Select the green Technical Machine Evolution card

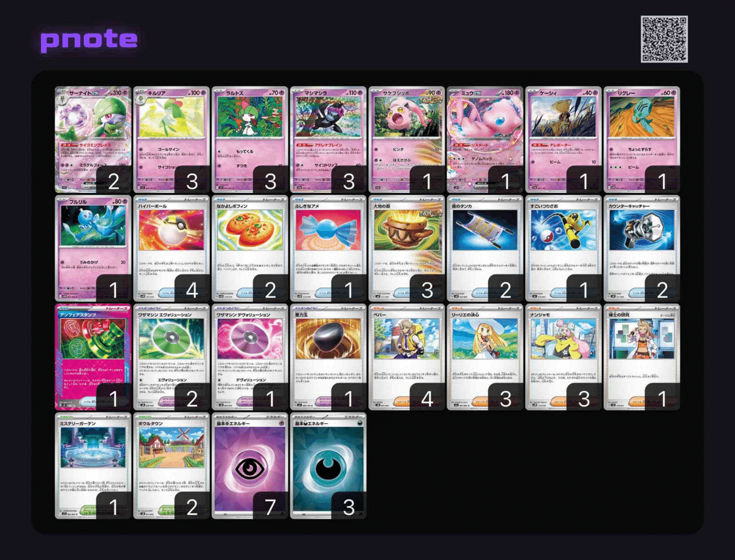tap(171, 357)
